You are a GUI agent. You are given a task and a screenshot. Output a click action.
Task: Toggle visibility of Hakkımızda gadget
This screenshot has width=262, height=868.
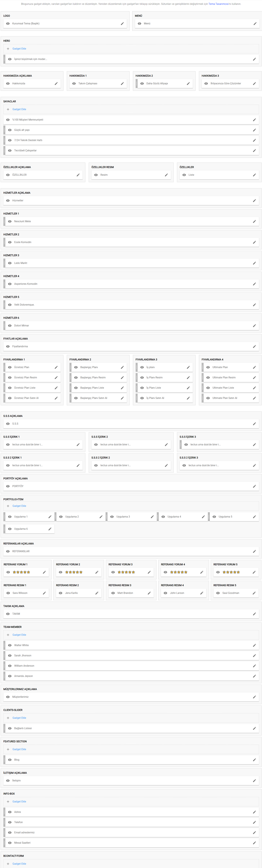point(8,84)
